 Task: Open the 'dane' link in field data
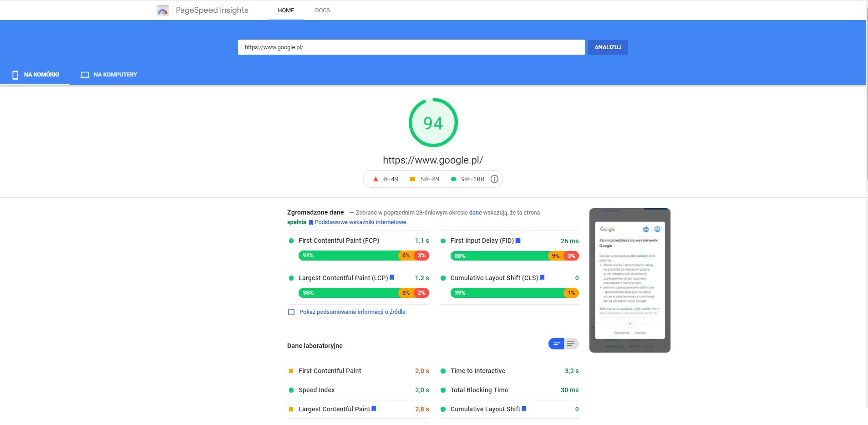click(475, 212)
